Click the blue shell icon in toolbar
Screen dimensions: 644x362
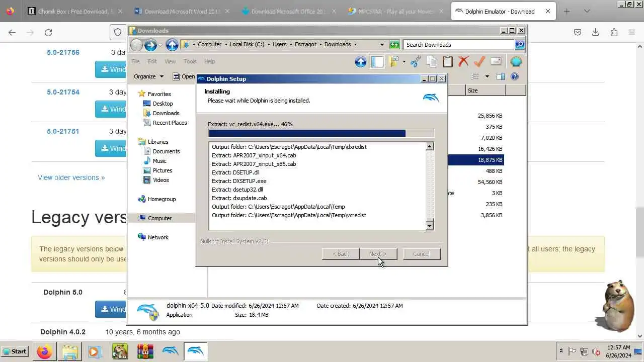pos(516,61)
